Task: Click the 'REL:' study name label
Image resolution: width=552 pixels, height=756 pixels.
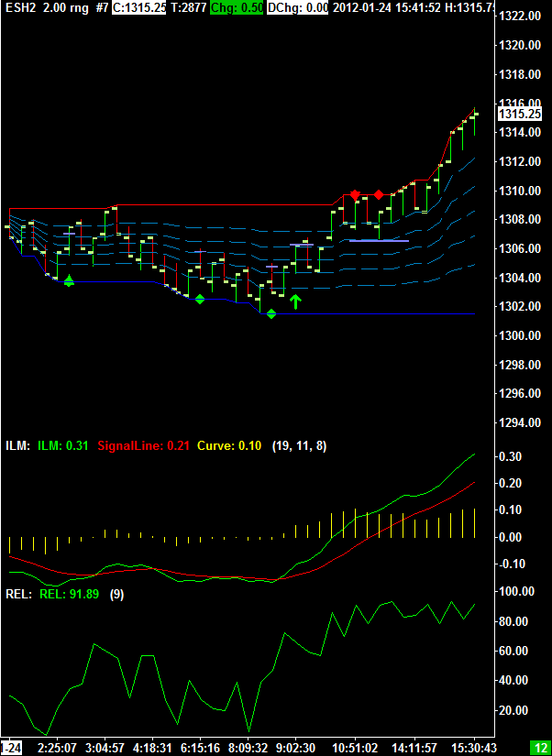Action: [19, 595]
